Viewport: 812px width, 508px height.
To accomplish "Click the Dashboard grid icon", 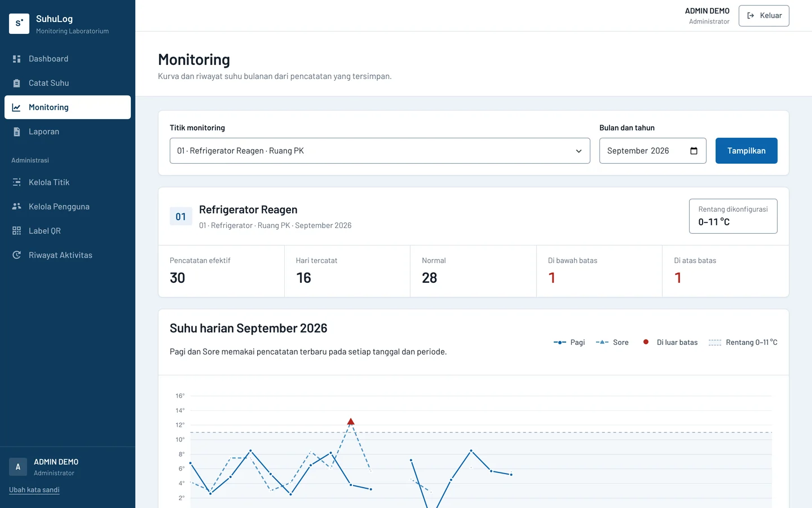I will (16, 59).
